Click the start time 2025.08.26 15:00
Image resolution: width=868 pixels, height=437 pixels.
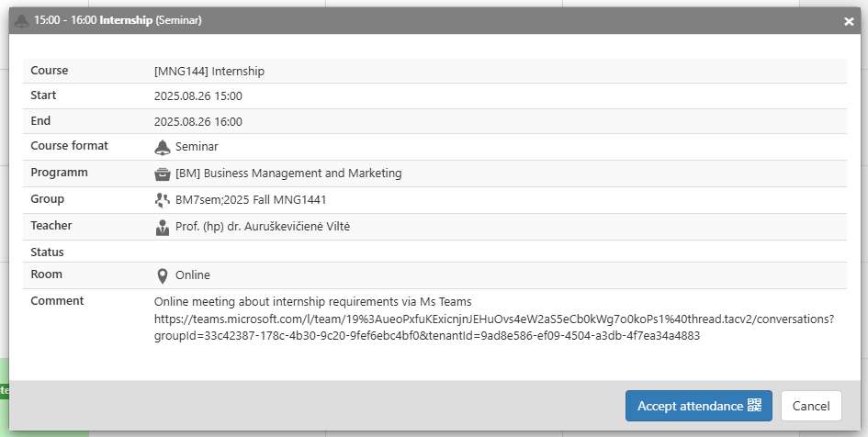198,96
